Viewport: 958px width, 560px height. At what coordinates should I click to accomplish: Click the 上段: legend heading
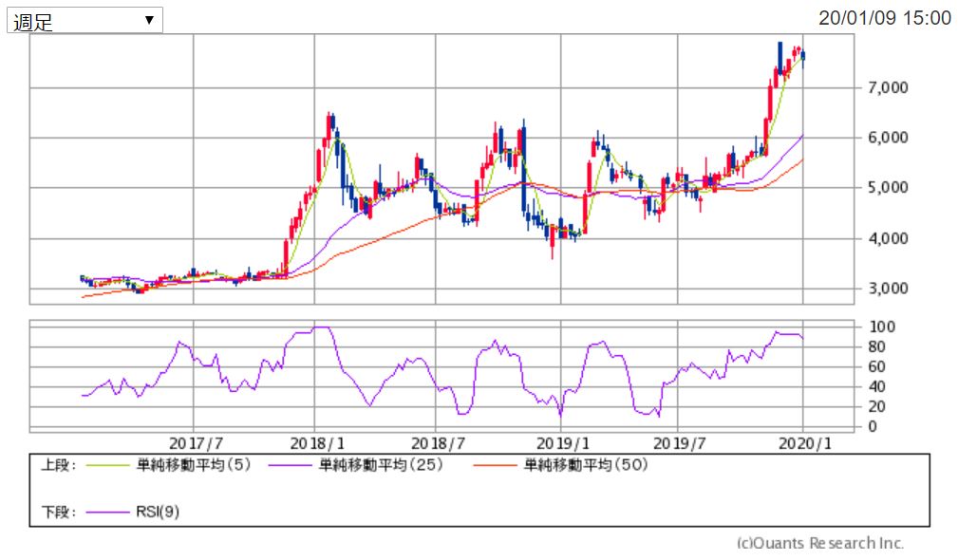coord(59,465)
